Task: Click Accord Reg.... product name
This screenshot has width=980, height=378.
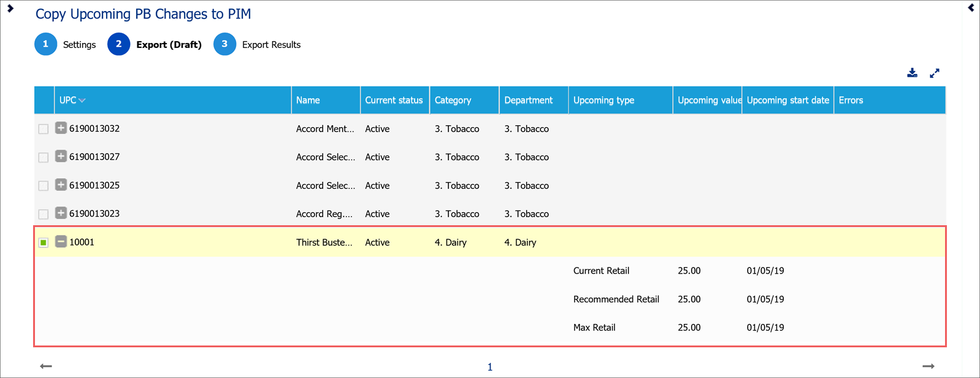Action: tap(324, 214)
